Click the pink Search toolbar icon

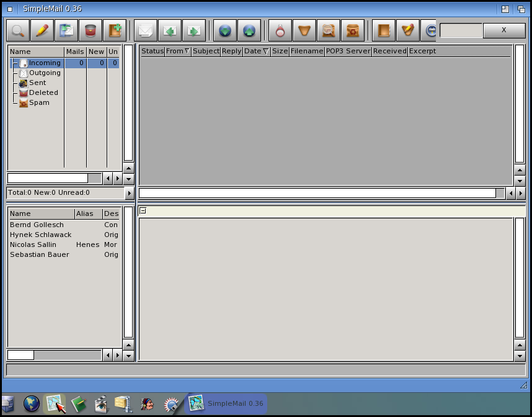click(x=280, y=30)
